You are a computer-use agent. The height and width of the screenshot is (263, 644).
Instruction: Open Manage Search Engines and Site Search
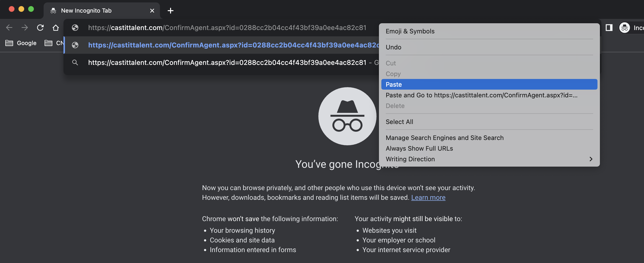pyautogui.click(x=444, y=138)
